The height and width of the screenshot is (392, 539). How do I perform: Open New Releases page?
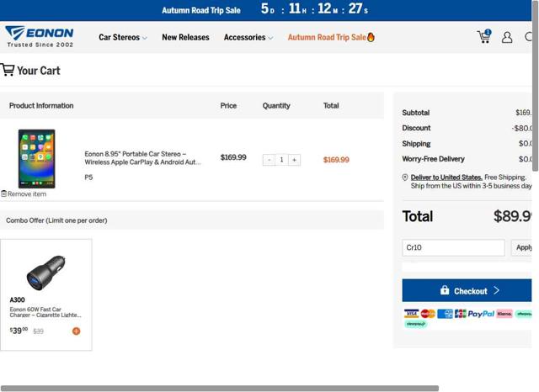point(185,37)
